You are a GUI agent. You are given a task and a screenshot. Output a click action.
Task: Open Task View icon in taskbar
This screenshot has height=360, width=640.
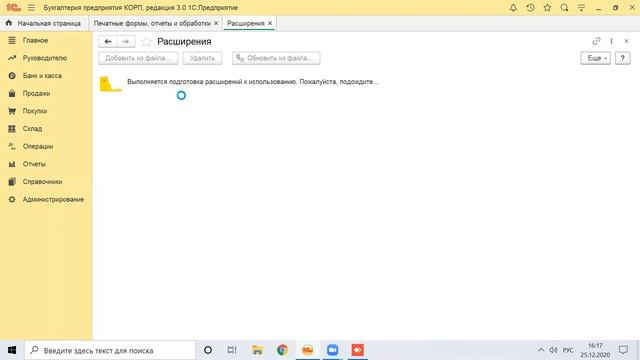232,350
